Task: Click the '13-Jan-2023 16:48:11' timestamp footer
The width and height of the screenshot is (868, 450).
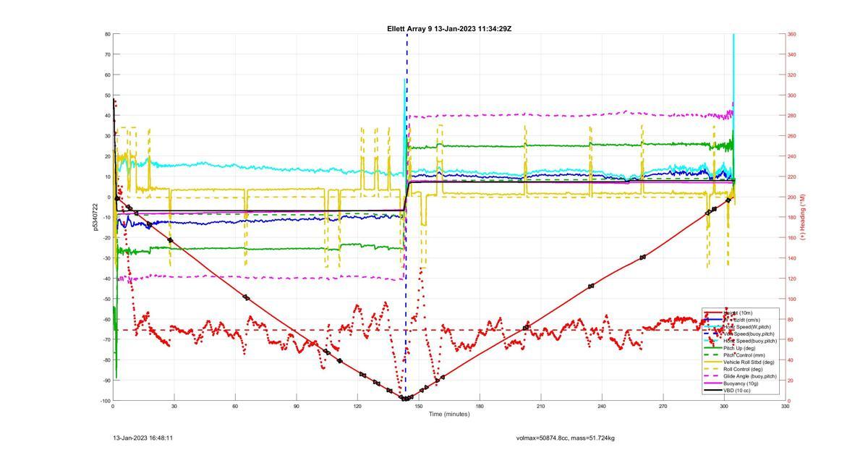Action: 142,438
